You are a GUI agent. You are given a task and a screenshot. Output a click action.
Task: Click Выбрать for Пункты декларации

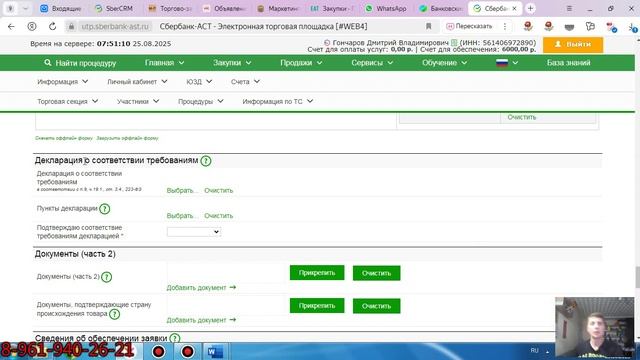(x=182, y=216)
